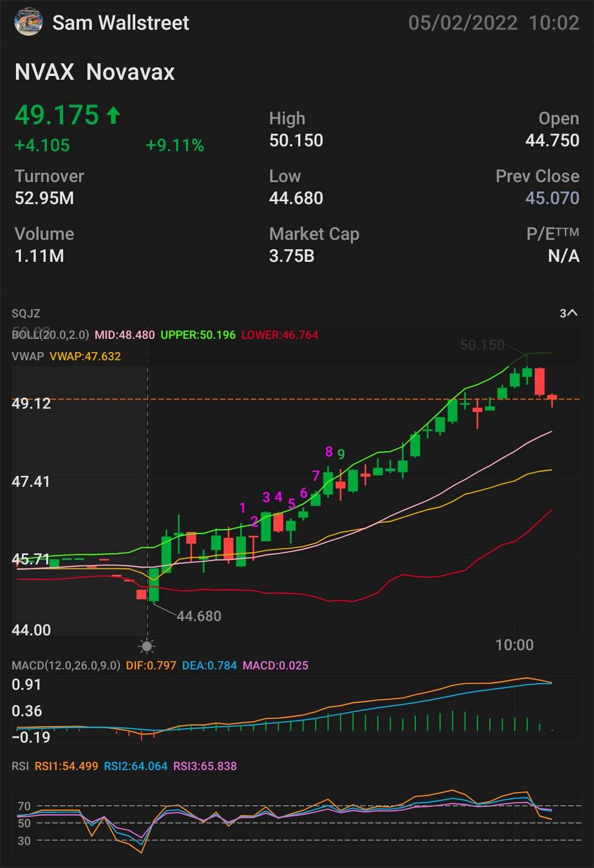This screenshot has height=868, width=594.
Task: Tap the 50.150 high marker on chart
Action: pyautogui.click(x=482, y=345)
